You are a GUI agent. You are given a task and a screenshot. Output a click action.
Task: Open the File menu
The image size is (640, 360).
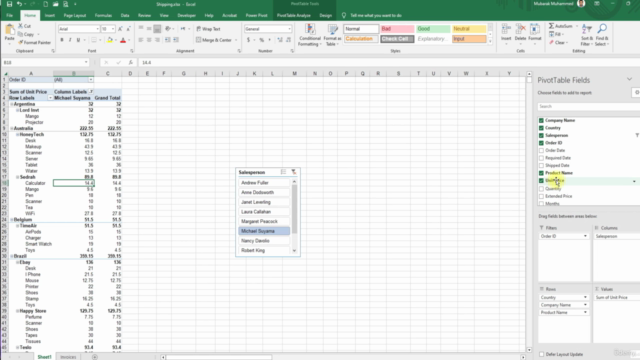pyautogui.click(x=9, y=16)
